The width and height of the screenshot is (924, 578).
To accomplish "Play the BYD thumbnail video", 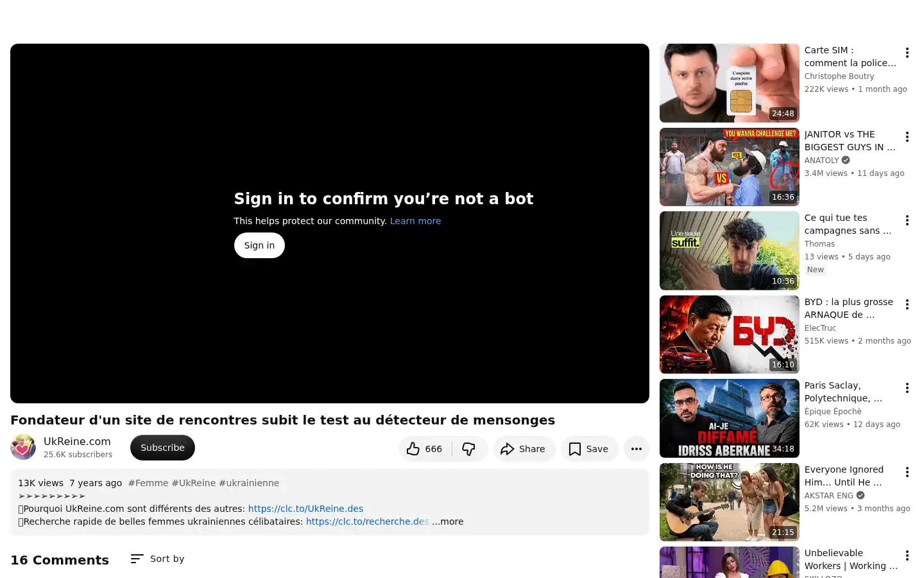I will click(730, 335).
